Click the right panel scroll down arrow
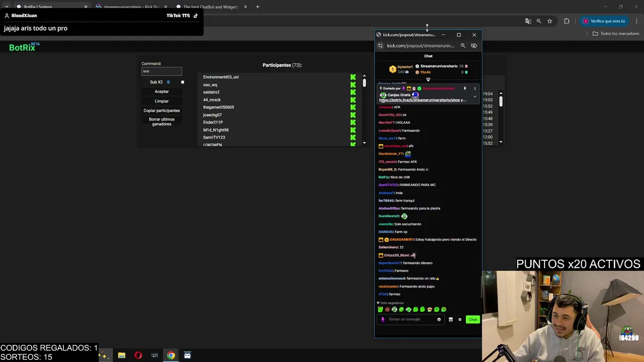644x362 pixels. (501, 142)
